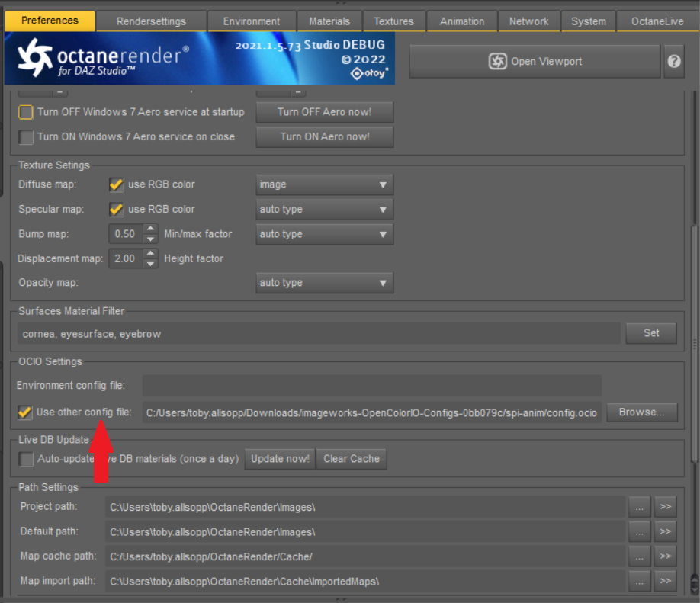Click Project path ellipsis browse button
This screenshot has width=700, height=603.
tap(639, 507)
